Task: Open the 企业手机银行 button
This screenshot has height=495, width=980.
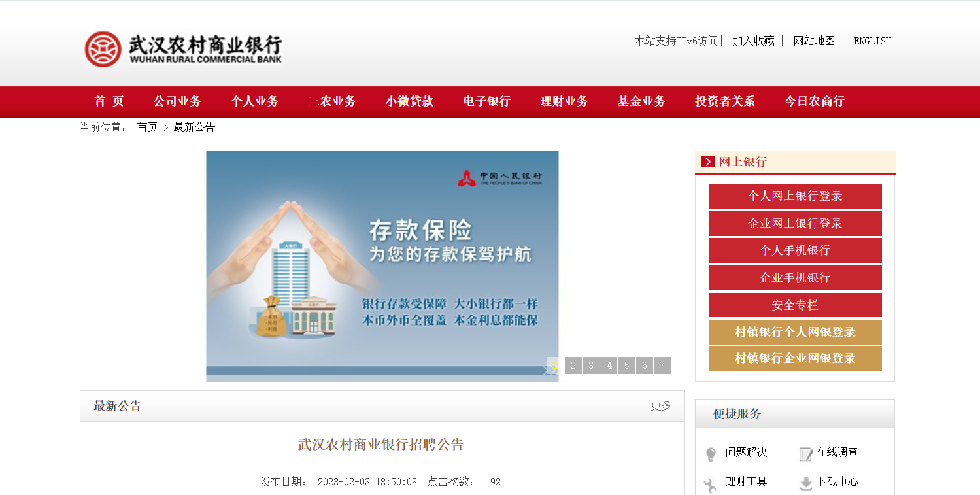Action: tap(795, 278)
